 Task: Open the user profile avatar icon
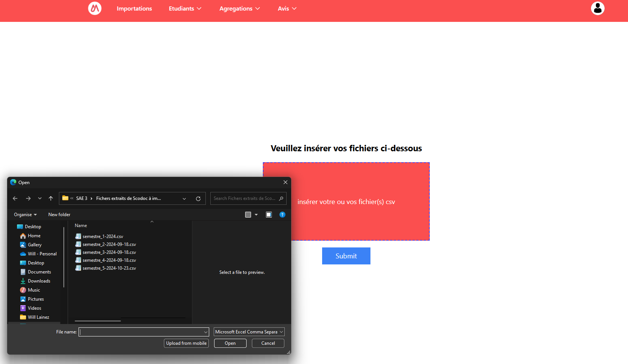click(598, 8)
